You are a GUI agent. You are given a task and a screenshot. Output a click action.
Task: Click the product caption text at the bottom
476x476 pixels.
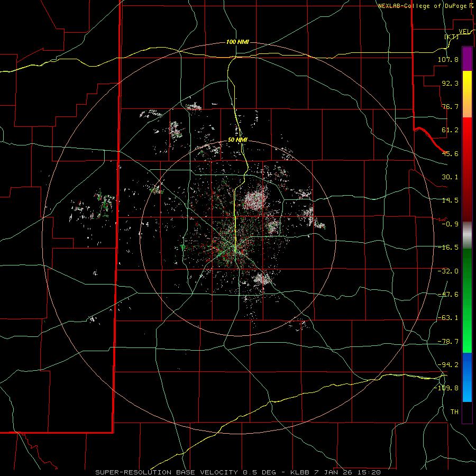click(238, 472)
